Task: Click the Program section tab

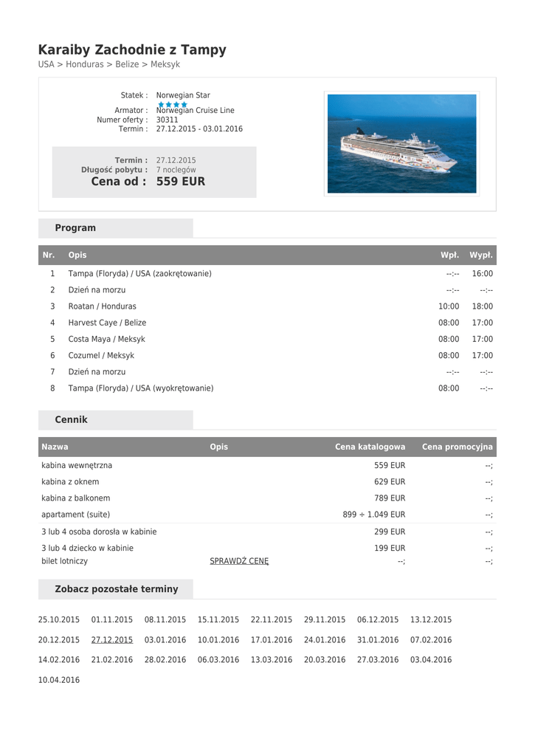Action: [x=75, y=228]
